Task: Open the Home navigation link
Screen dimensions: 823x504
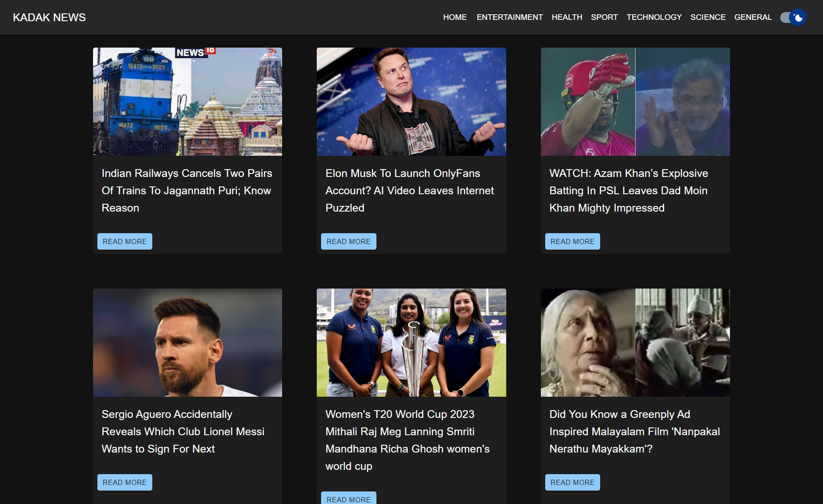Action: tap(454, 17)
